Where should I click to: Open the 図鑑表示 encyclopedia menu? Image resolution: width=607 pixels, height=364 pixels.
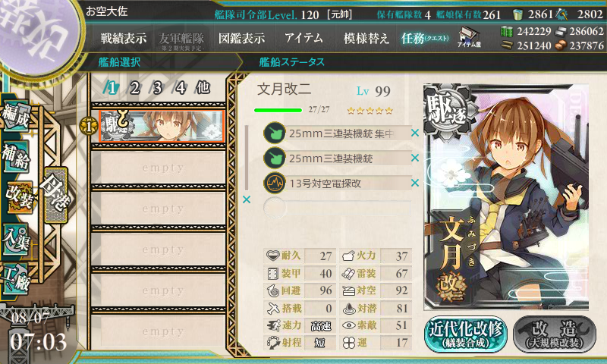click(x=241, y=38)
